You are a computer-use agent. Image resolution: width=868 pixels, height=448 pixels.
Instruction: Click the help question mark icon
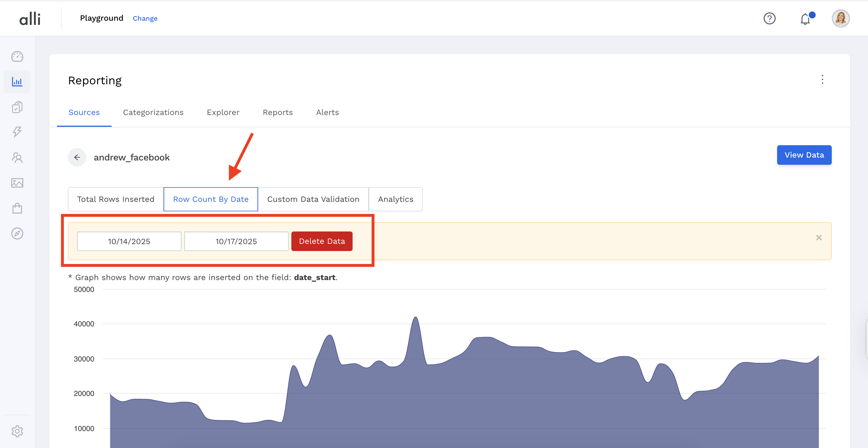point(769,18)
